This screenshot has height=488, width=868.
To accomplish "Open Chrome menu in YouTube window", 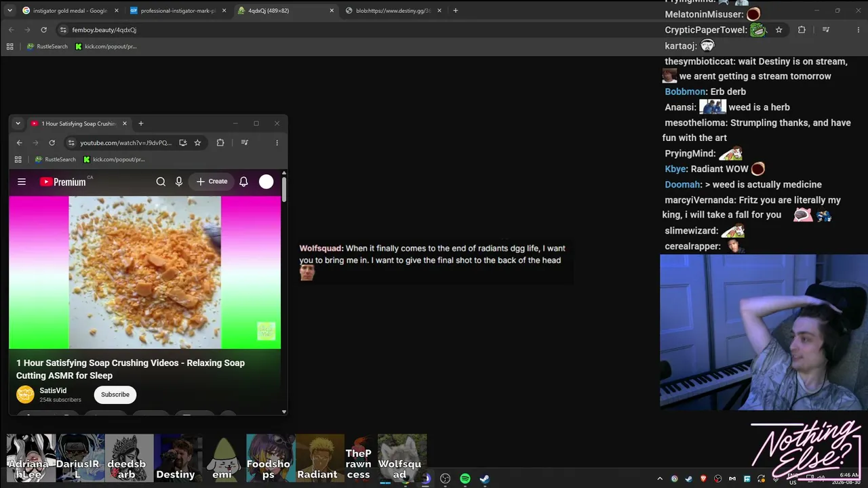I will click(x=277, y=142).
